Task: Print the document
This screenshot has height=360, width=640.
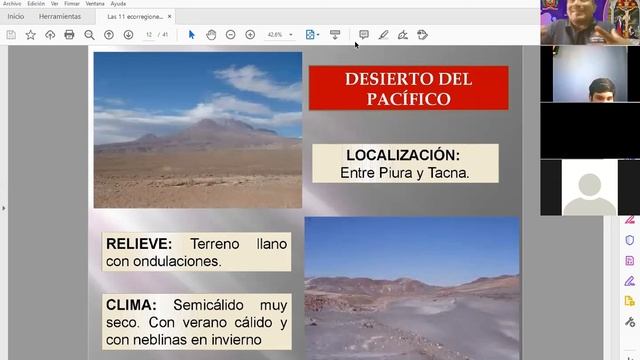Action: coord(69,35)
